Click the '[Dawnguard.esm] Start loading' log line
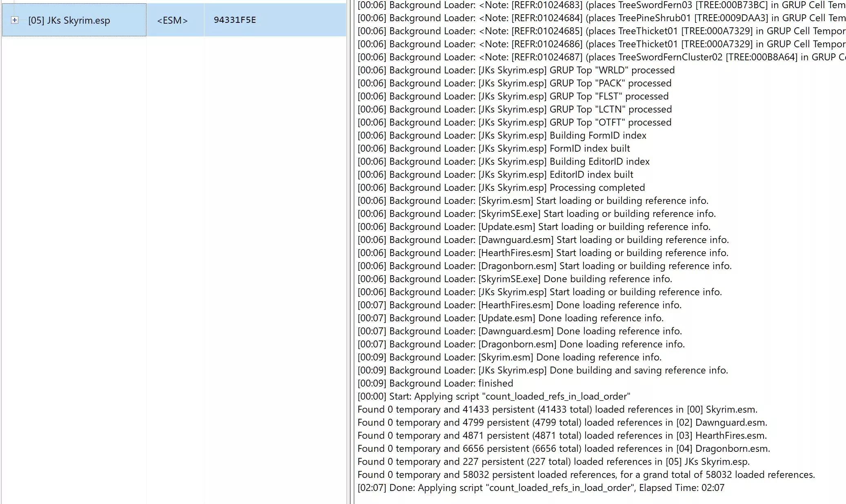The image size is (846, 504). pos(543,240)
